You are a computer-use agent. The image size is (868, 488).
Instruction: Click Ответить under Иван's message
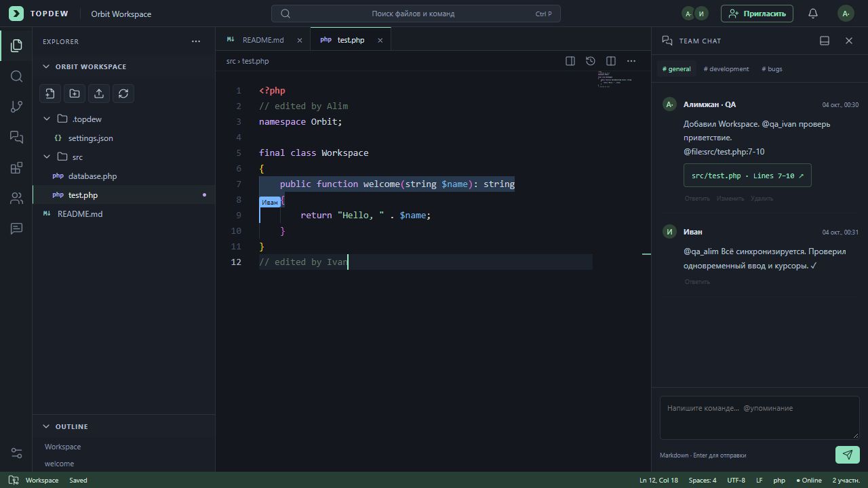(x=696, y=282)
